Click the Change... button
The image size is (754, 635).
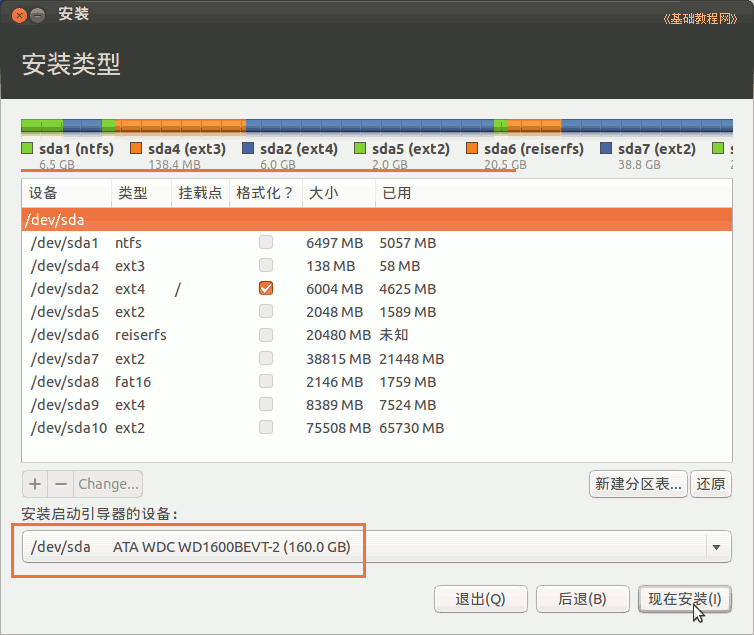pyautogui.click(x=108, y=484)
